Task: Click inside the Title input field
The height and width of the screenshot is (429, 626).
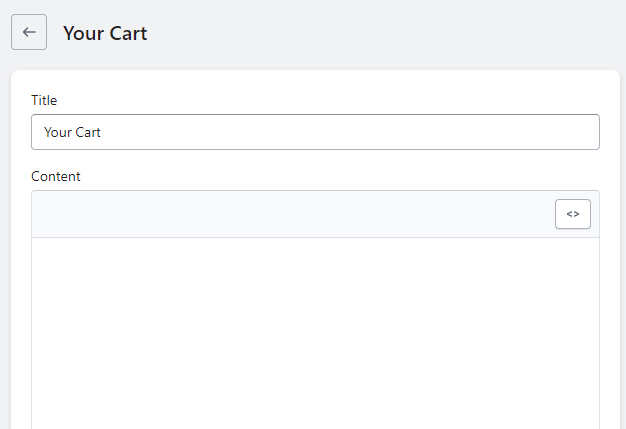Action: [x=315, y=132]
